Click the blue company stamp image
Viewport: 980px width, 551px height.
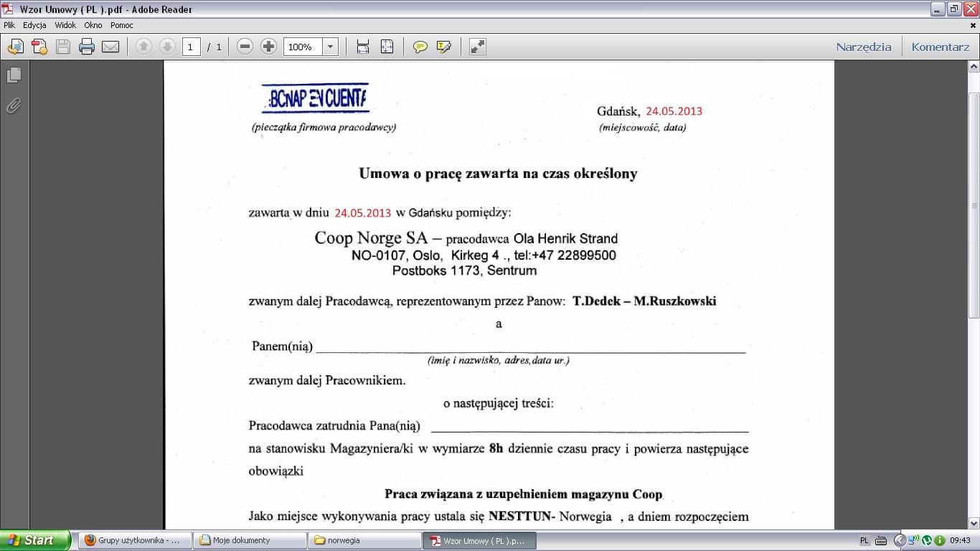click(314, 98)
